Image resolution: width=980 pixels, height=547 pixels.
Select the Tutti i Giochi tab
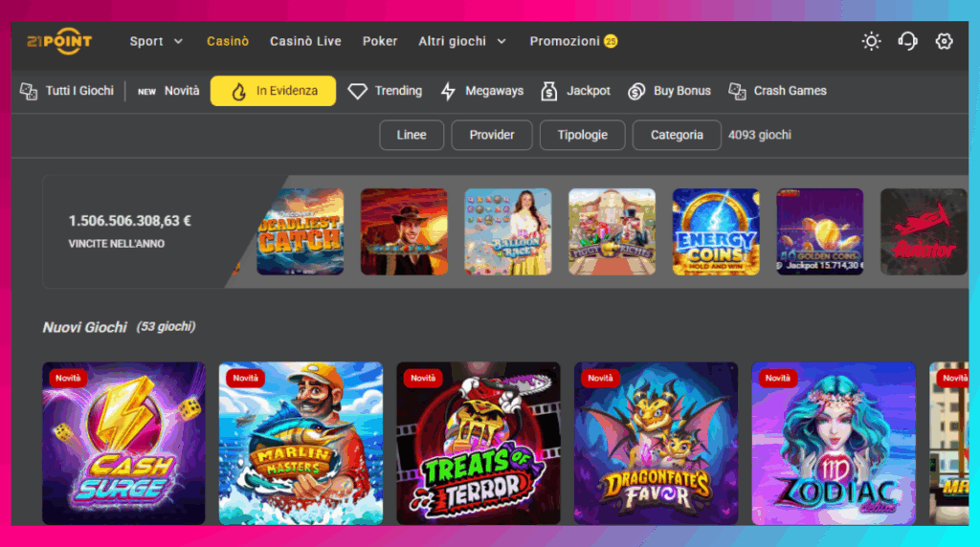[67, 91]
